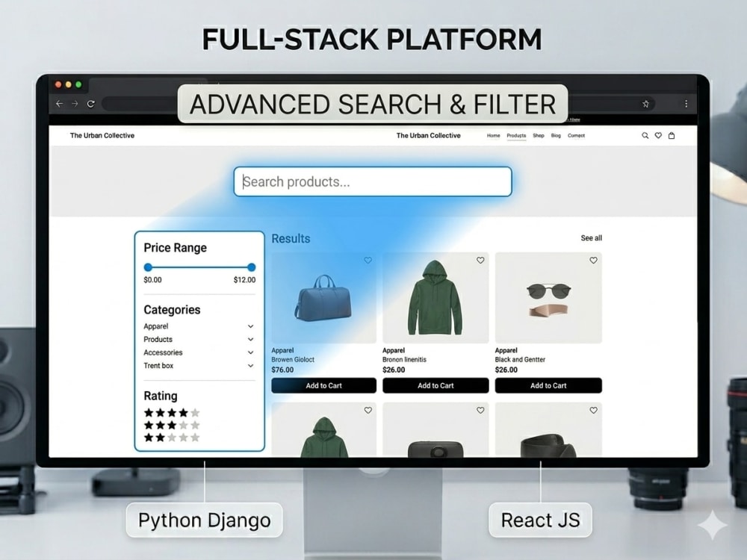The image size is (747, 560).
Task: Reload the page with refresh icon
Action: pyautogui.click(x=90, y=103)
